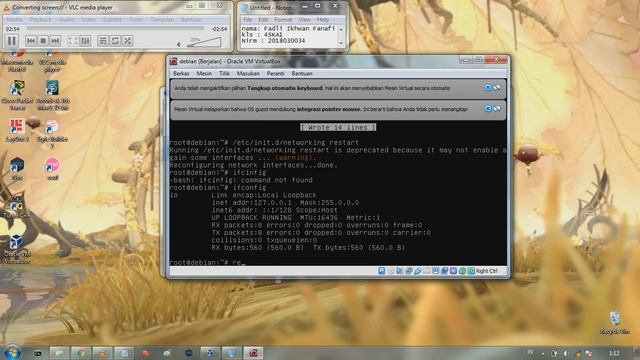
Task: Adjust the VLC volume slider
Action: 204,42
